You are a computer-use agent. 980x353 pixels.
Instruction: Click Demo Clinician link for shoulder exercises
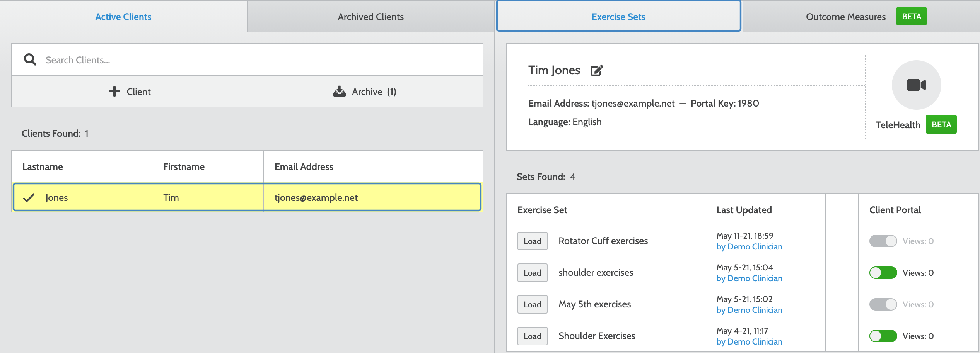(x=749, y=278)
